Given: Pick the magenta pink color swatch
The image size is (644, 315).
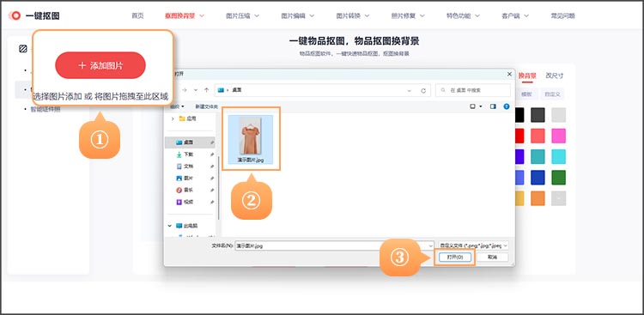Looking at the screenshot, I should tap(559, 136).
